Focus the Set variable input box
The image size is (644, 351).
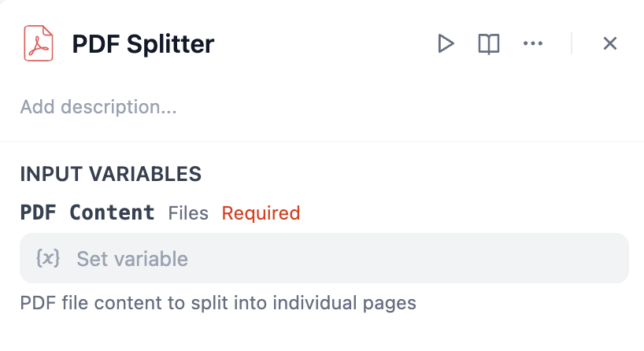tap(324, 258)
